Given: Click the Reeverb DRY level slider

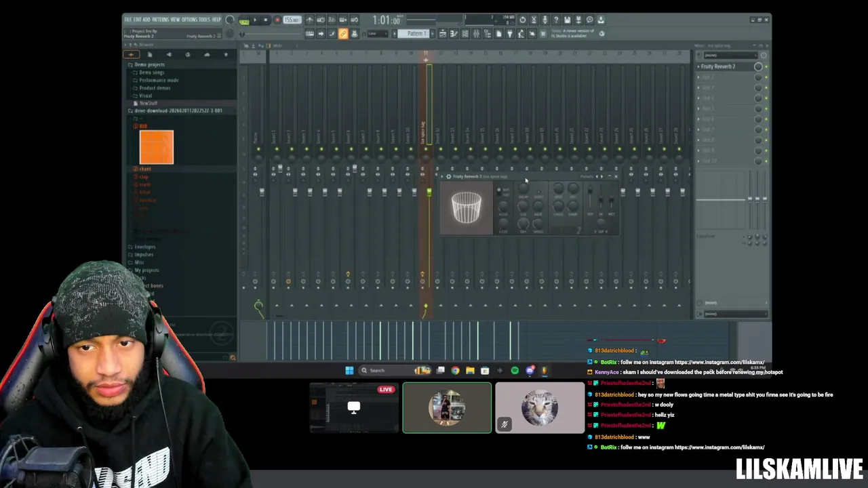Looking at the screenshot, I should (x=590, y=192).
